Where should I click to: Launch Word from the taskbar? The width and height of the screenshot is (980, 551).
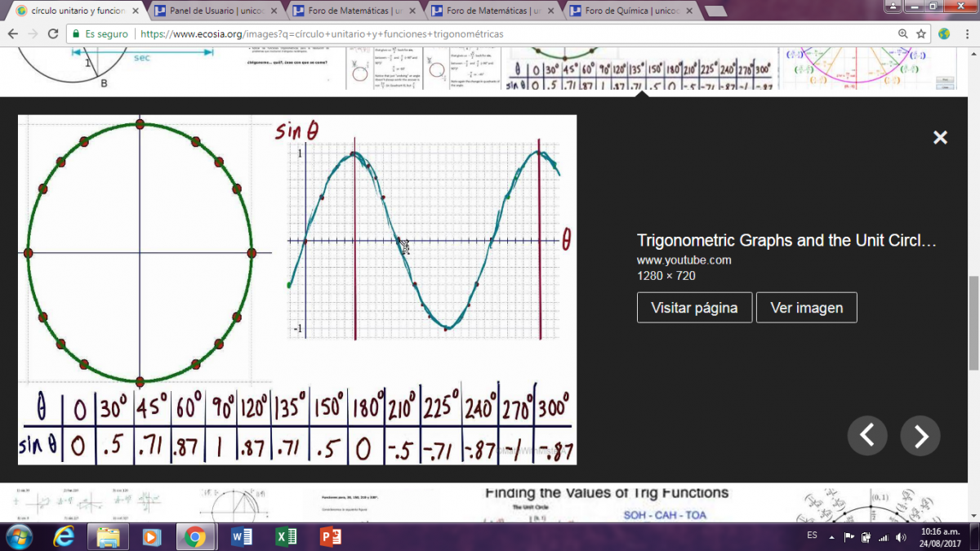(x=242, y=536)
